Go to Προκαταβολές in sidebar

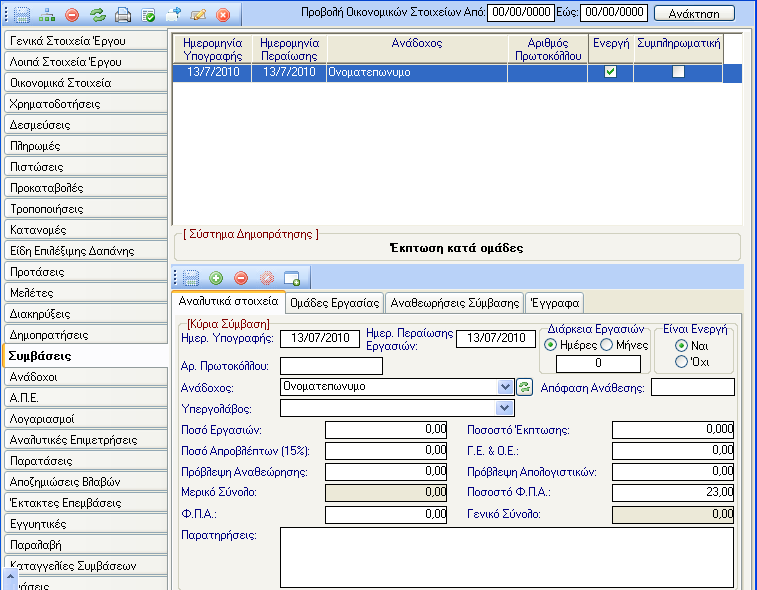point(86,188)
